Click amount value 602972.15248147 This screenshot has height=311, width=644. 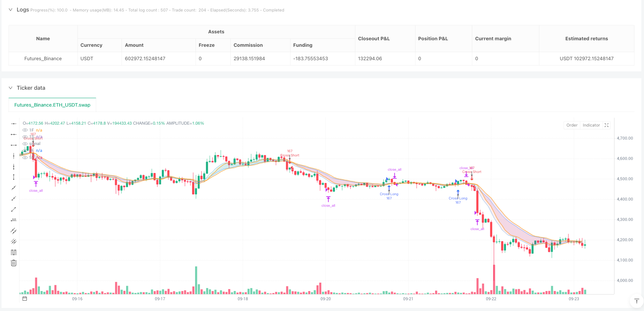[145, 59]
